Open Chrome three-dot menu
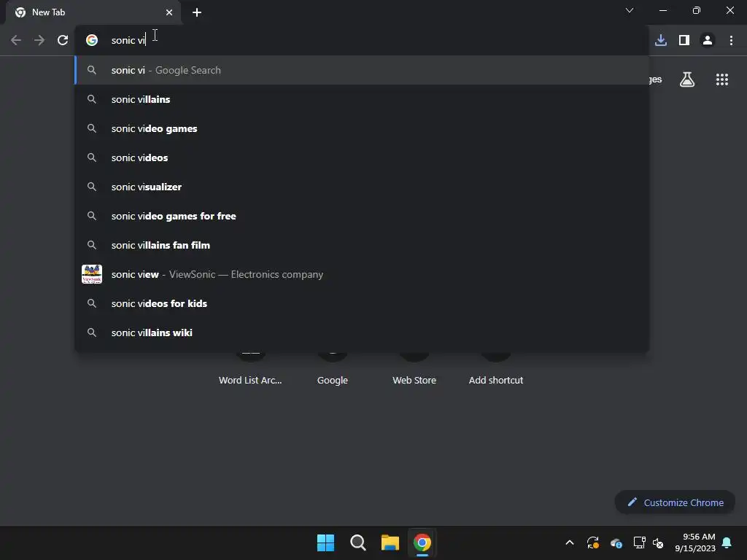The height and width of the screenshot is (560, 747). pos(731,40)
